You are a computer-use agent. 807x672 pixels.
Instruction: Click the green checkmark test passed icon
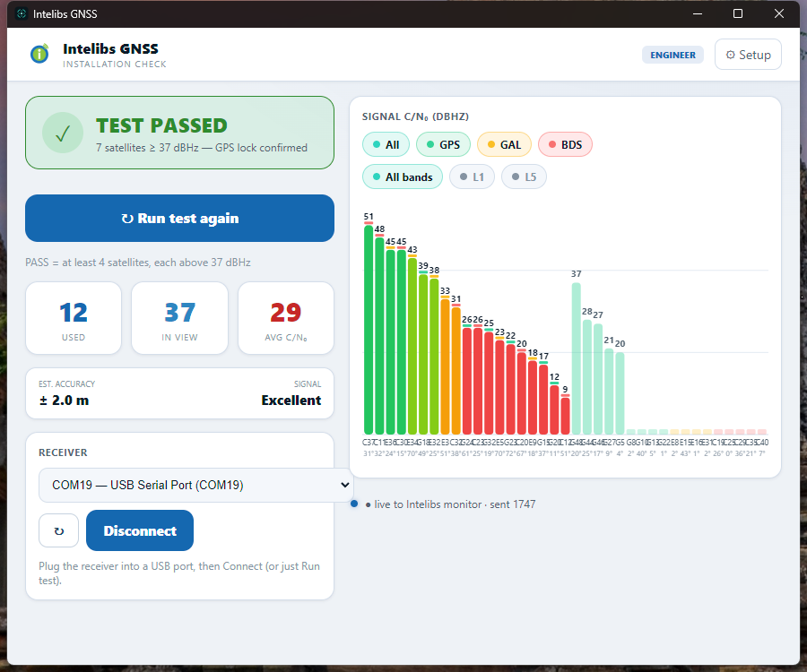pos(63,134)
